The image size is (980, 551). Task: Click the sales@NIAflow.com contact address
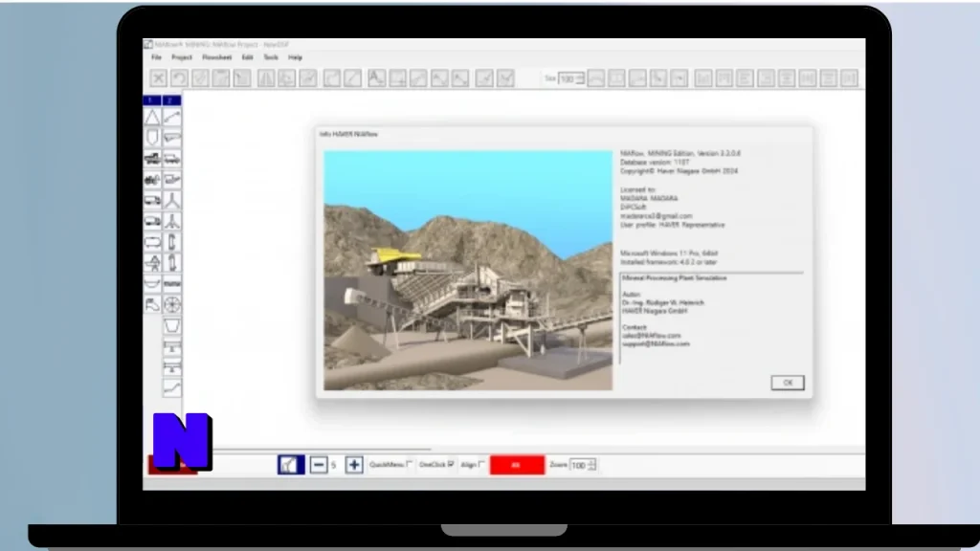(651, 336)
